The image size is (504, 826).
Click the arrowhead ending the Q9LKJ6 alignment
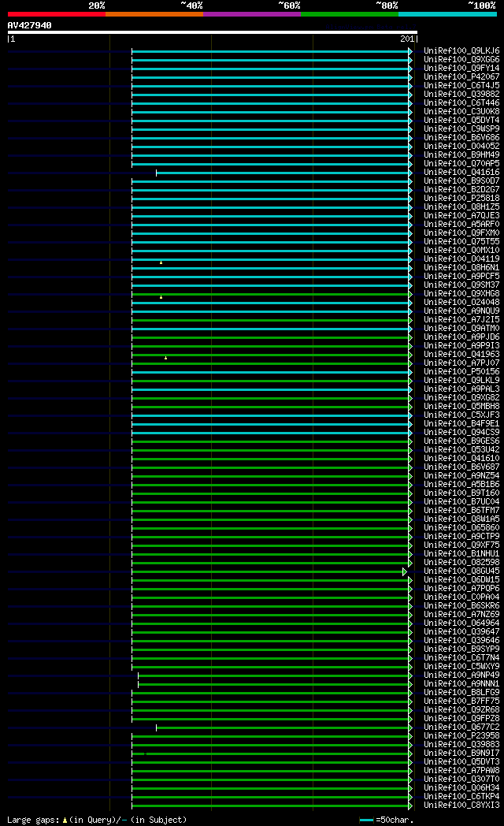[x=410, y=52]
